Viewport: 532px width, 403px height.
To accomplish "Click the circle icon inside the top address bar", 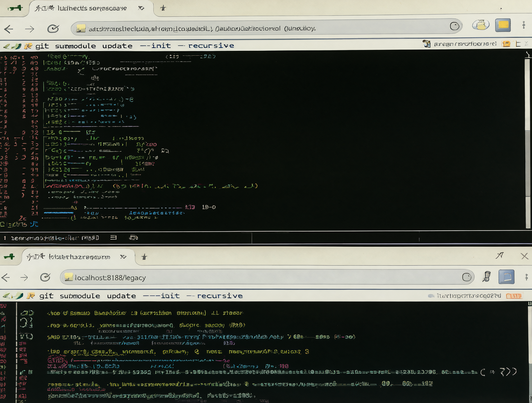I will [x=454, y=26].
